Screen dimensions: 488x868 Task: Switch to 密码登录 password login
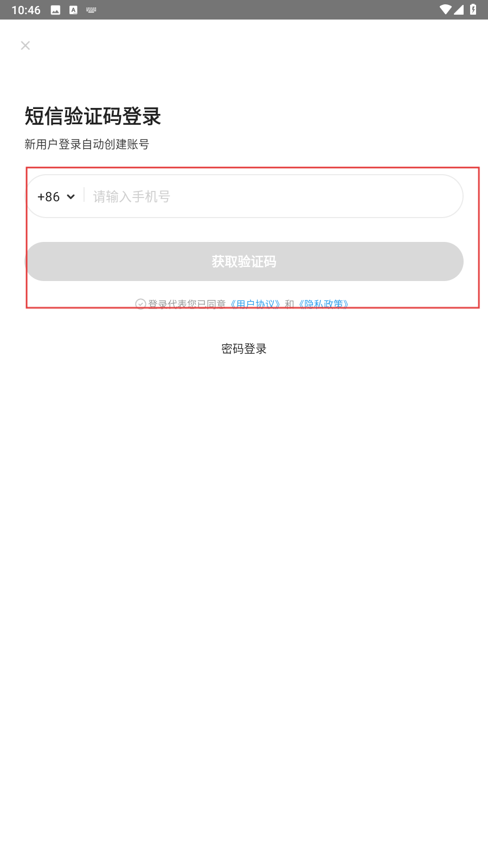click(x=244, y=349)
